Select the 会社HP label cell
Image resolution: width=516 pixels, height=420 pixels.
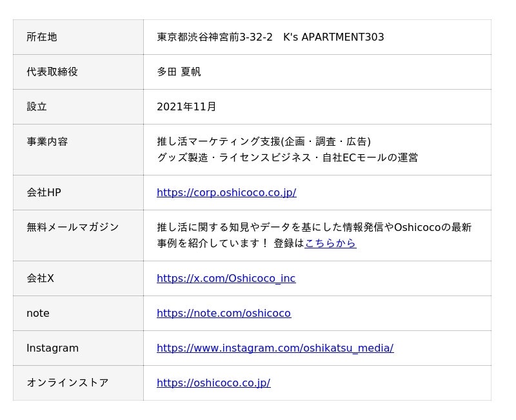[x=44, y=192]
